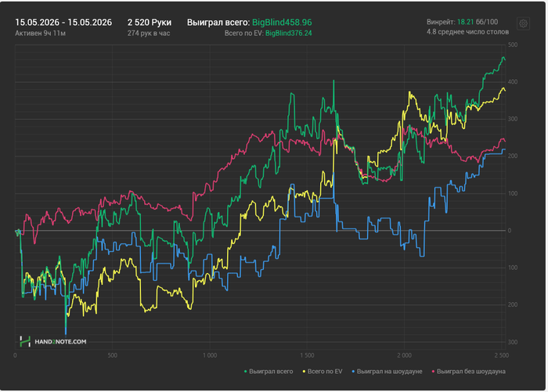Open chart settings gear icon
This screenshot has height=392, width=548.
523,23
